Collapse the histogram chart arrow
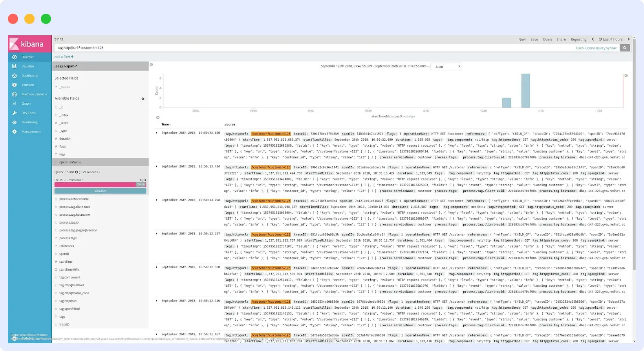 [158, 117]
